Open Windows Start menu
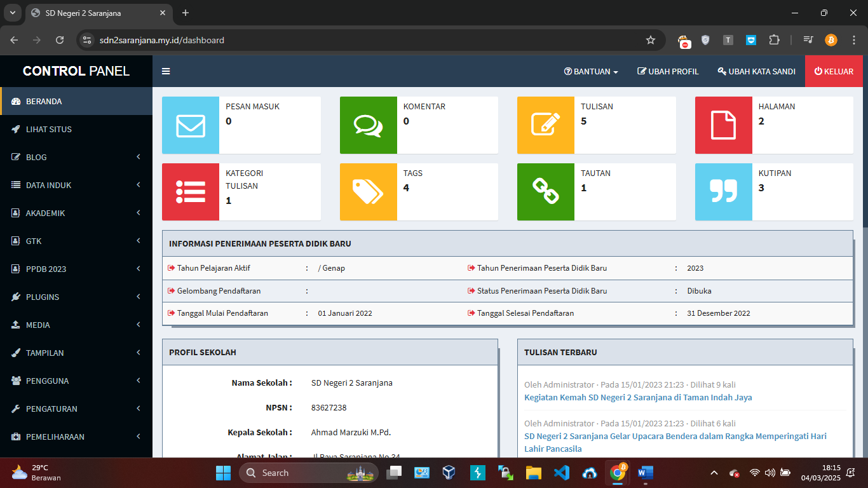Screen dimensions: 868x488 coord(224,473)
